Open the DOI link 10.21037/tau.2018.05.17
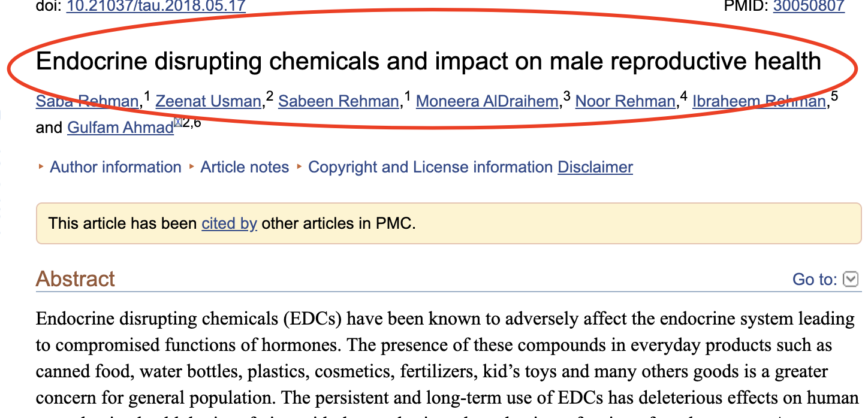This screenshot has height=418, width=868. pos(155,6)
